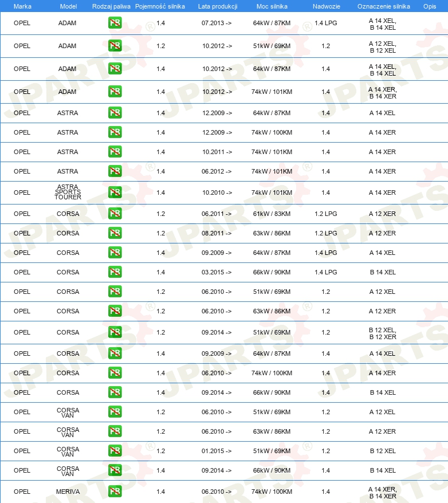
Task: Click fuel icon in ASTRA 12.2009 64kW/87KM row
Action: (x=115, y=113)
